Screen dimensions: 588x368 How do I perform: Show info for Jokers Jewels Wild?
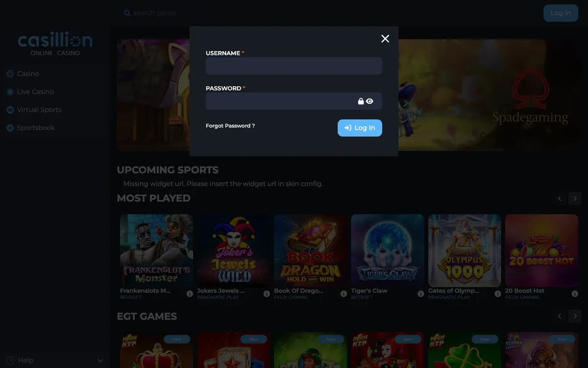pyautogui.click(x=267, y=294)
